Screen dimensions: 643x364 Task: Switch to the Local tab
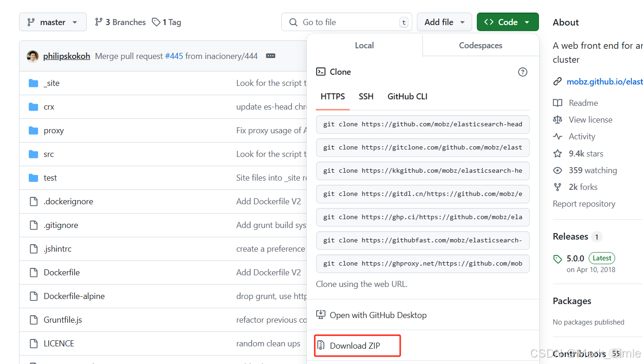pyautogui.click(x=364, y=45)
